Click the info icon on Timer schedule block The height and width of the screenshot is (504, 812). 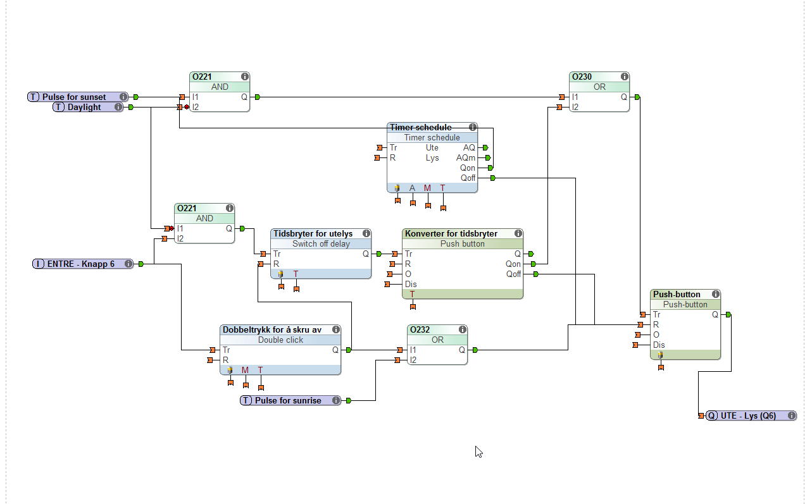473,127
